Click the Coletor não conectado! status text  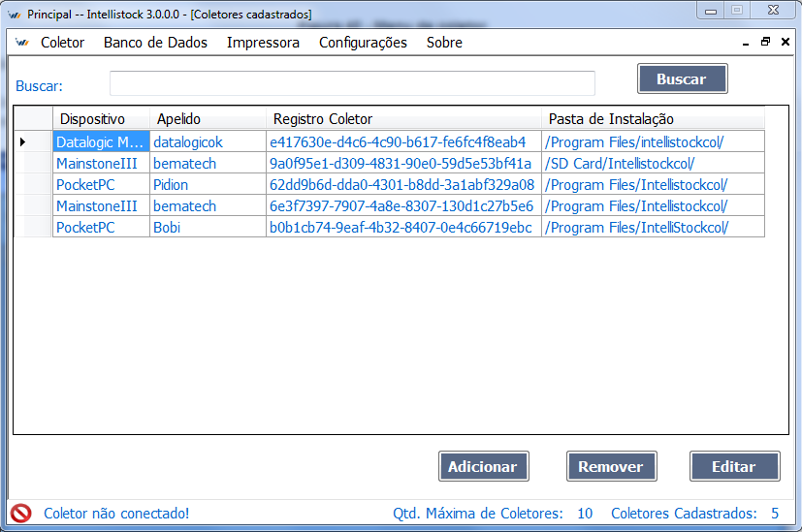(x=116, y=513)
